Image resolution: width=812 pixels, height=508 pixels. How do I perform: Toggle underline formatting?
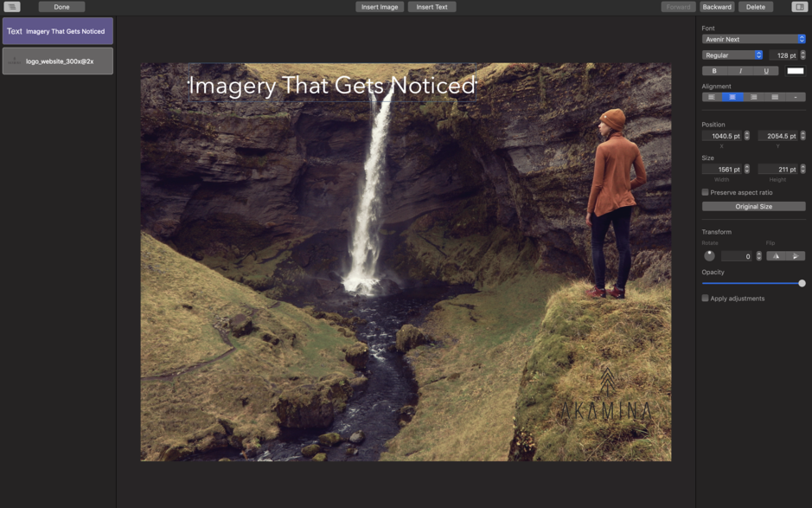tap(766, 71)
